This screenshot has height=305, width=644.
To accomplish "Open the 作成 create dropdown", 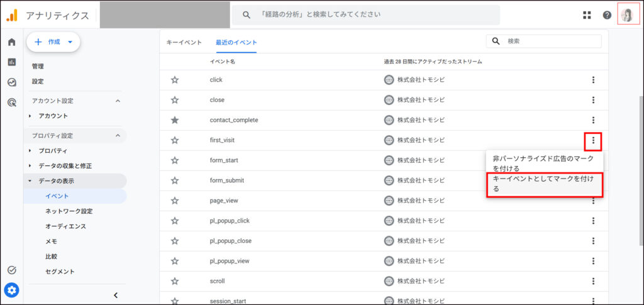I will (x=53, y=42).
